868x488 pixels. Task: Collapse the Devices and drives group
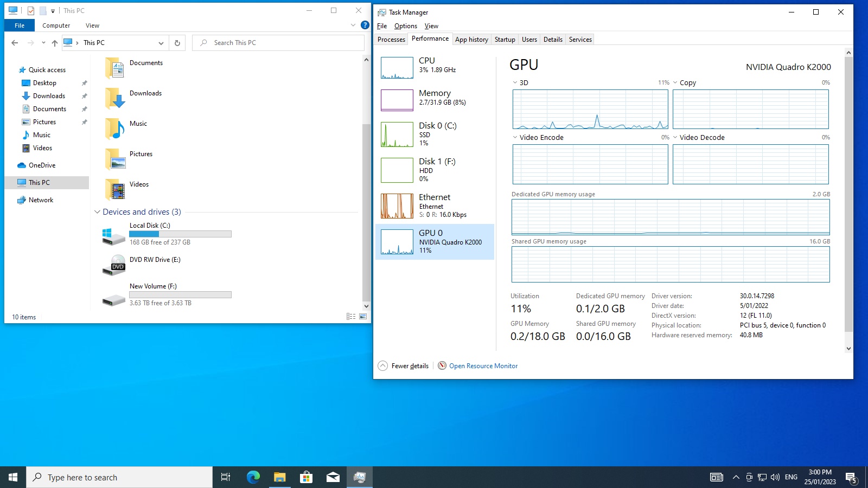pyautogui.click(x=97, y=212)
